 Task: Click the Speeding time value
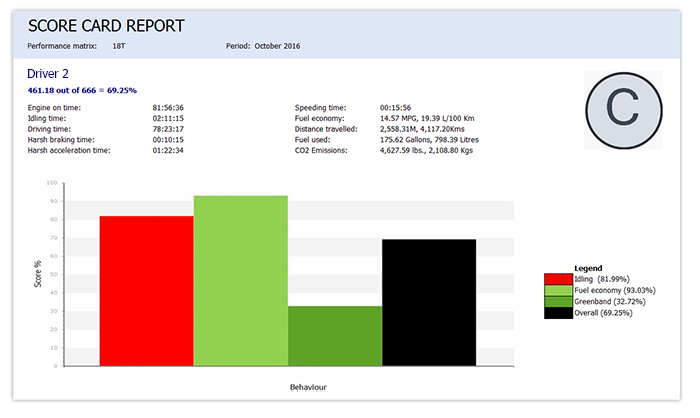pyautogui.click(x=397, y=106)
